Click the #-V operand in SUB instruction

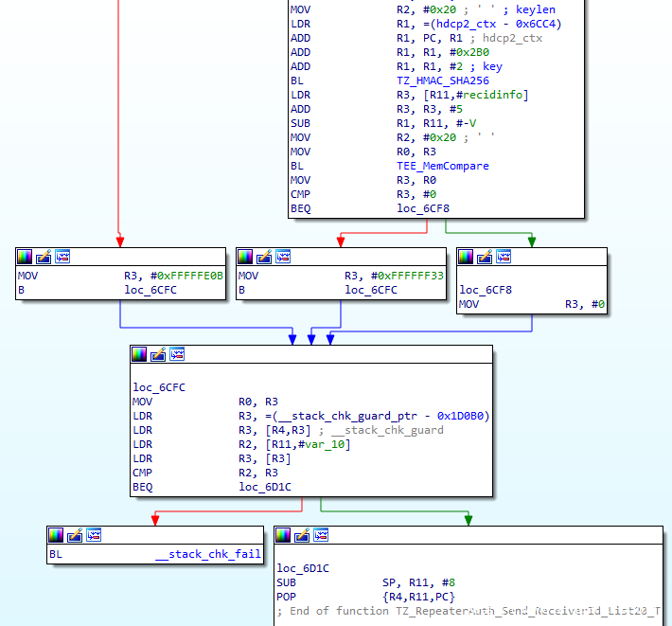466,123
